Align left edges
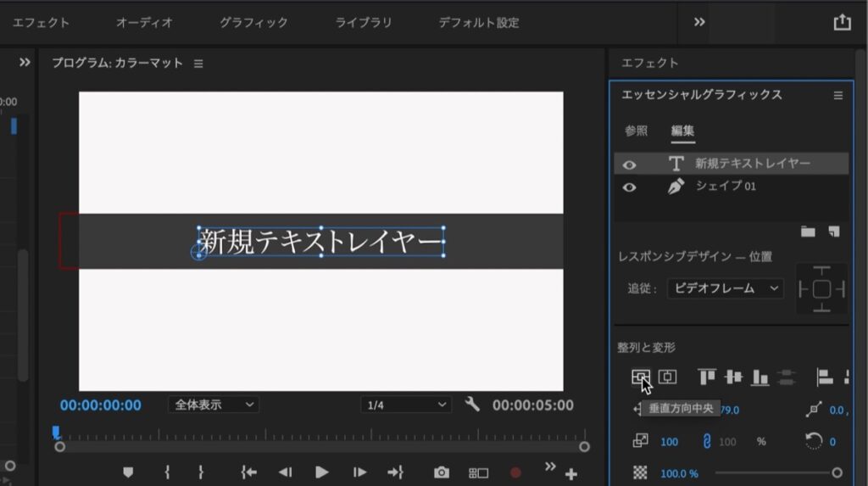This screenshot has width=868, height=486. pyautogui.click(x=825, y=377)
